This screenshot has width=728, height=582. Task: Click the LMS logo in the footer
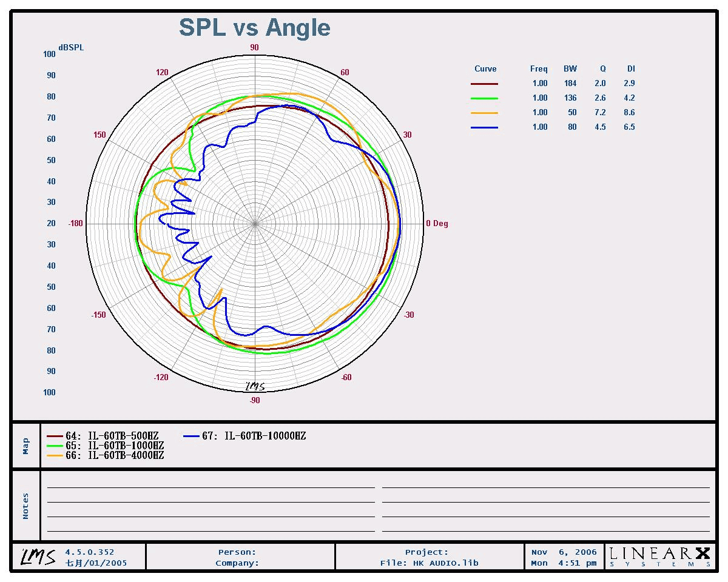[39, 557]
